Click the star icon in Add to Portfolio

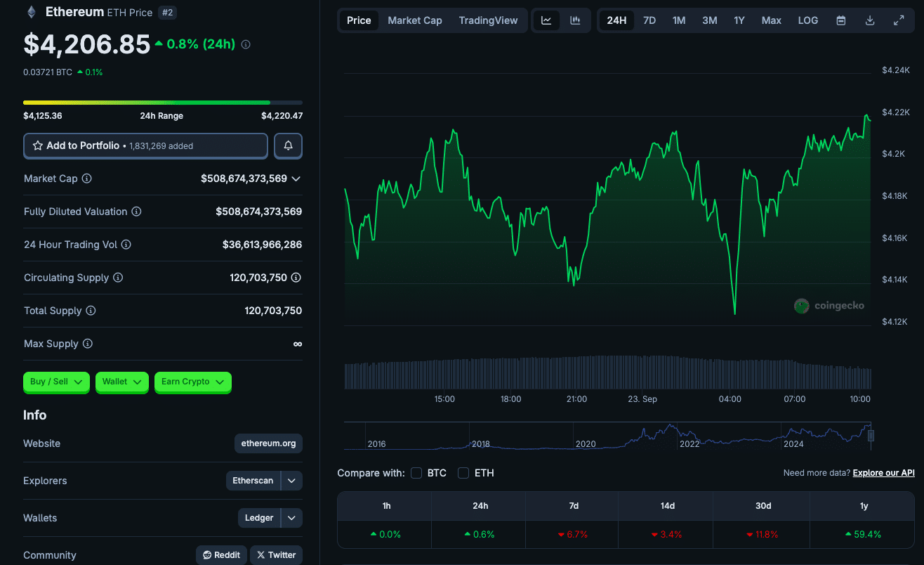[x=38, y=145]
